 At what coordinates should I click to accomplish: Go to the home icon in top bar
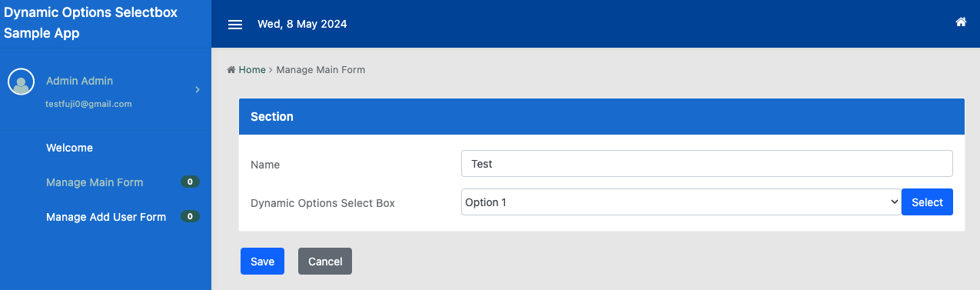tap(961, 22)
